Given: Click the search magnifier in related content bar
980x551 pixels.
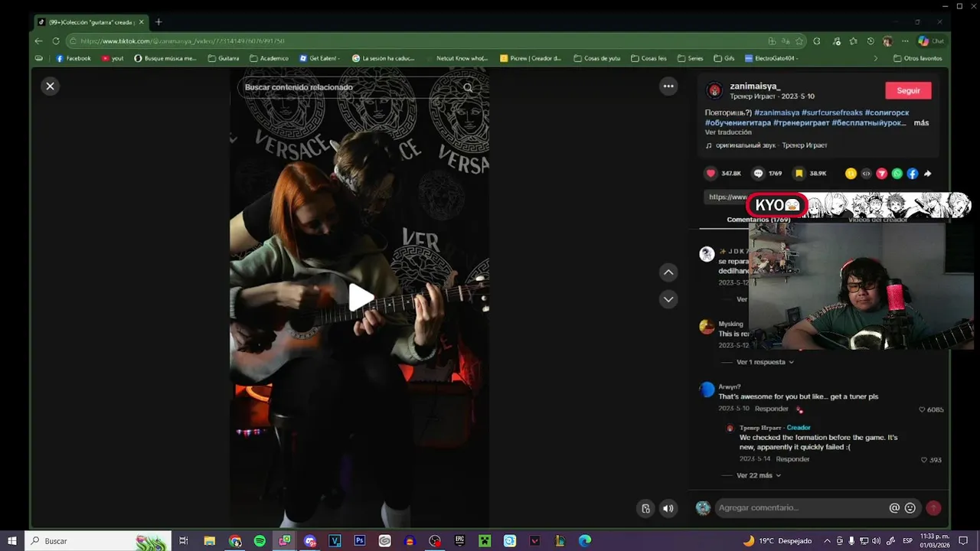Looking at the screenshot, I should [x=468, y=87].
